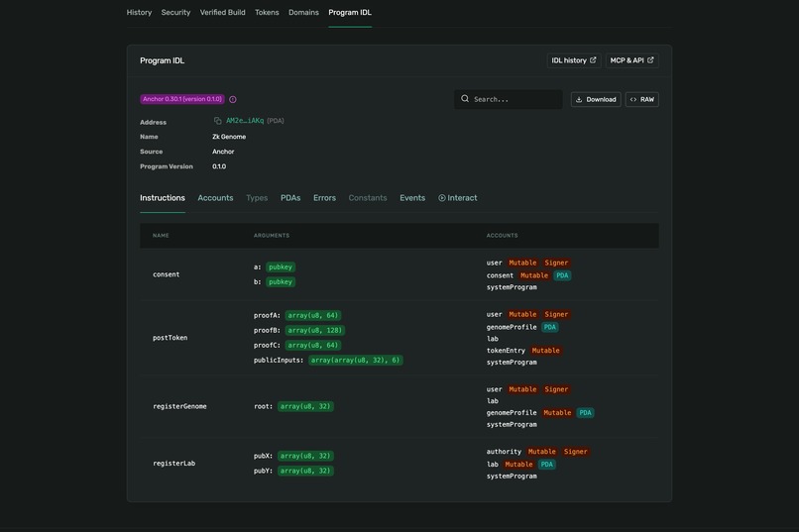This screenshot has height=532, width=799.
Task: Download the IDL file
Action: pyautogui.click(x=596, y=99)
